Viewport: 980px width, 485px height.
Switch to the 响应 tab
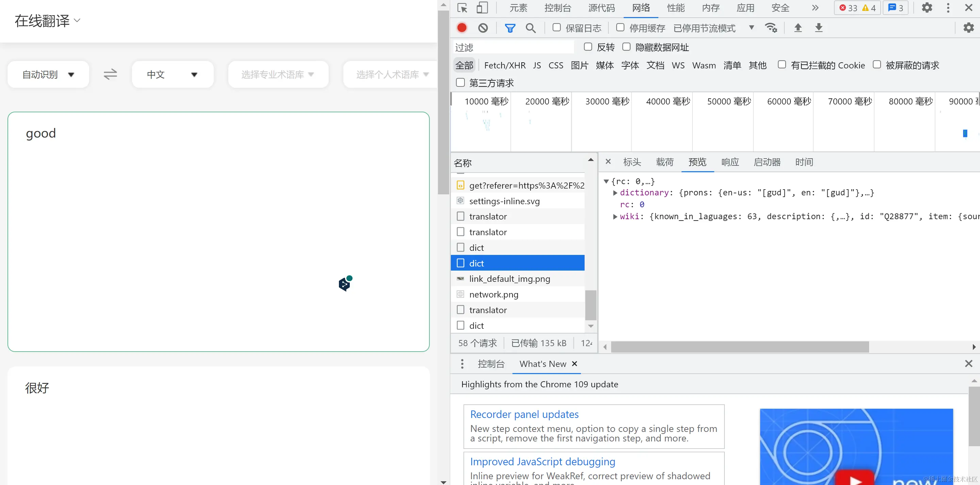point(730,162)
